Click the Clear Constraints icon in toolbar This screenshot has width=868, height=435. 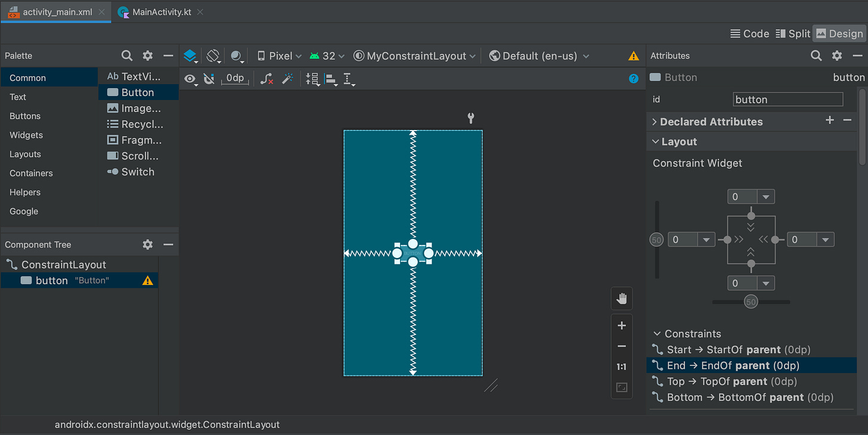point(266,79)
